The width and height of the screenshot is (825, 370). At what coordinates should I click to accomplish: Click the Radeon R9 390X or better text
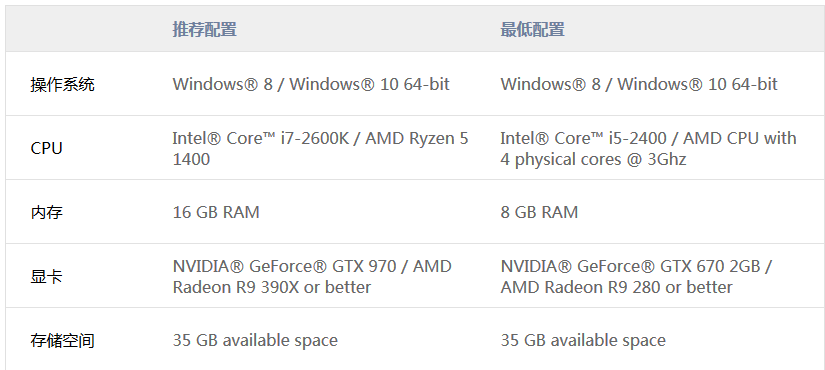click(271, 287)
